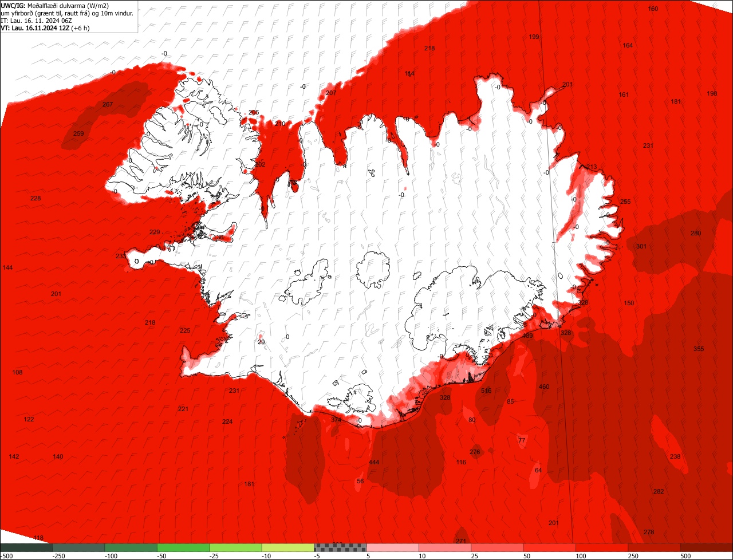
Task: Select the map value 150 east of Iceland
Action: tap(629, 303)
